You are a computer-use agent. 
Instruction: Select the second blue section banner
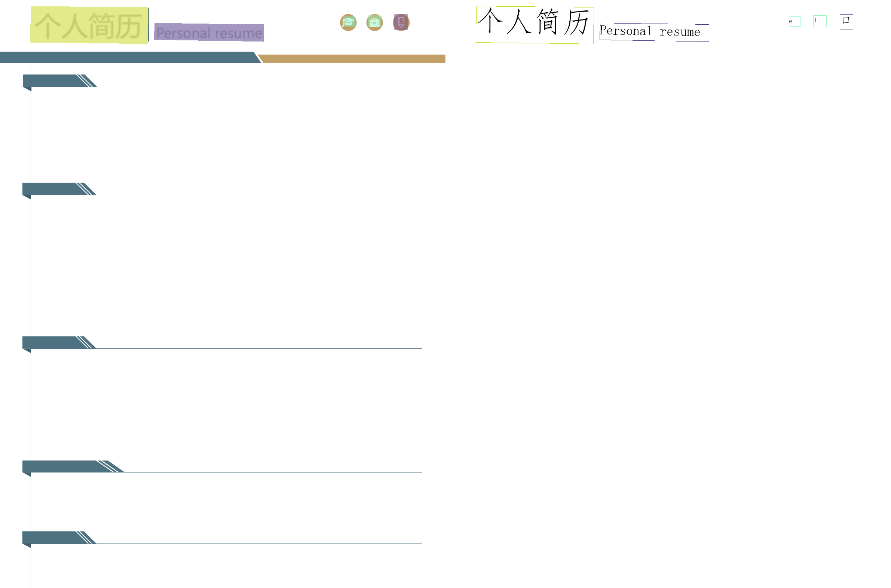tap(50, 189)
